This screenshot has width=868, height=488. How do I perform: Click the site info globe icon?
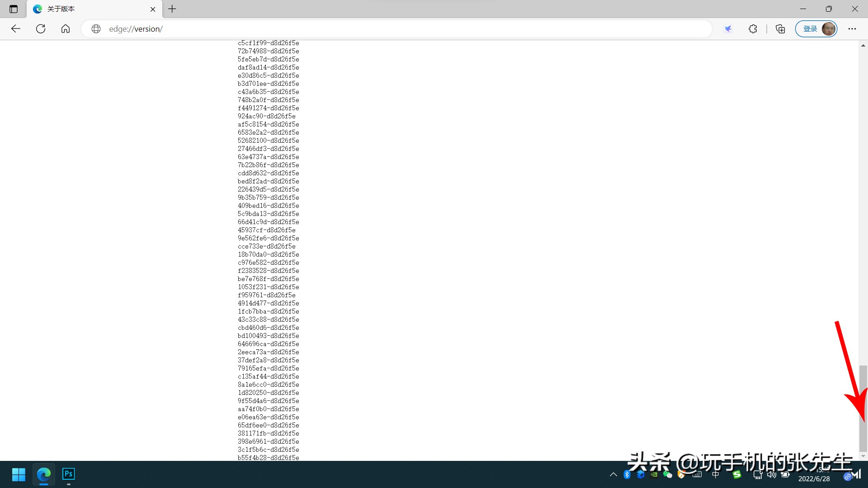click(96, 29)
